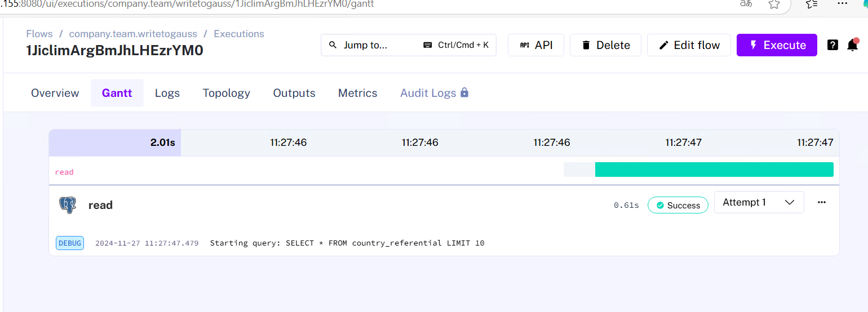The width and height of the screenshot is (868, 312).
Task: Open the Logs tab
Action: 167,93
